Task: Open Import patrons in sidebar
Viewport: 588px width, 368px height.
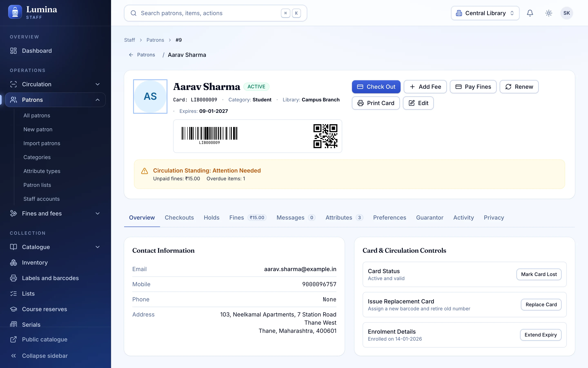Action: pyautogui.click(x=42, y=143)
